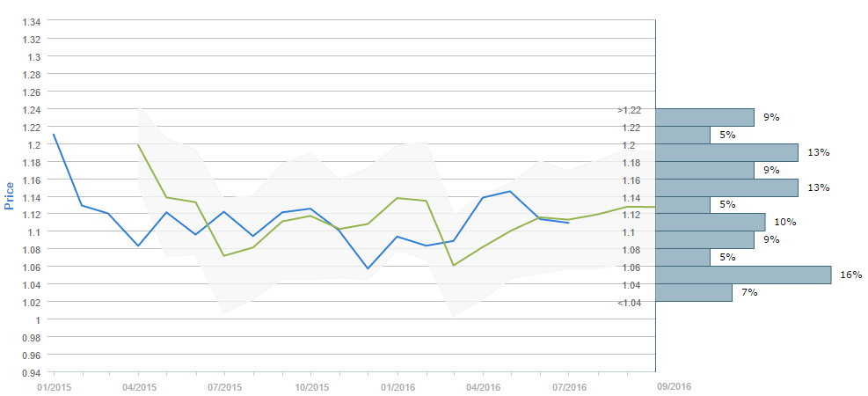The width and height of the screenshot is (868, 396).
Task: Select the topmost 9% bar above 1.22
Action: pos(704,118)
